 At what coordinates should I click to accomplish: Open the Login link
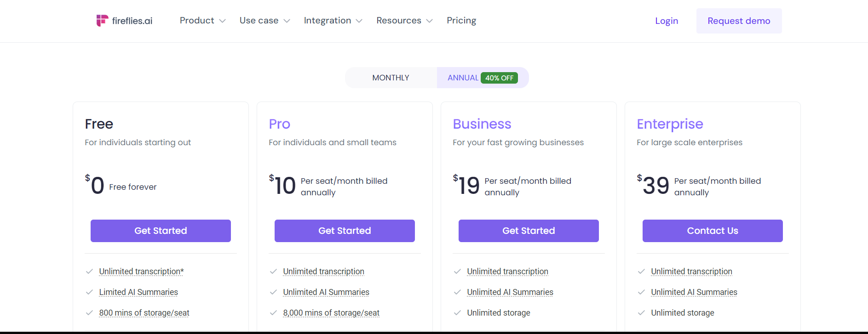(x=667, y=21)
